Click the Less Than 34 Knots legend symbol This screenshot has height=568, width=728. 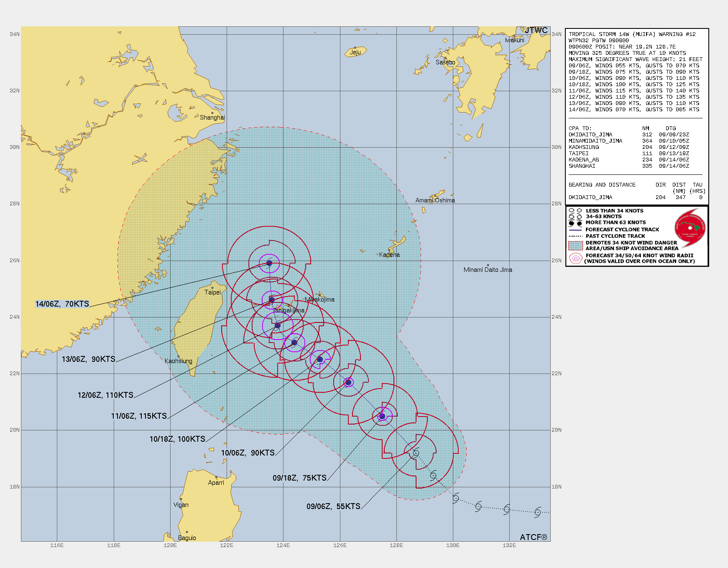pyautogui.click(x=575, y=211)
